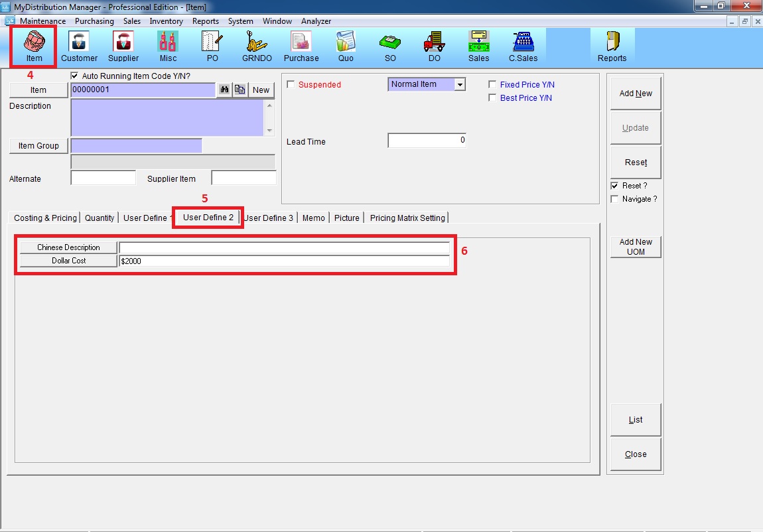Open the Purchasing menu
Screen dimensions: 763x532
(94, 21)
